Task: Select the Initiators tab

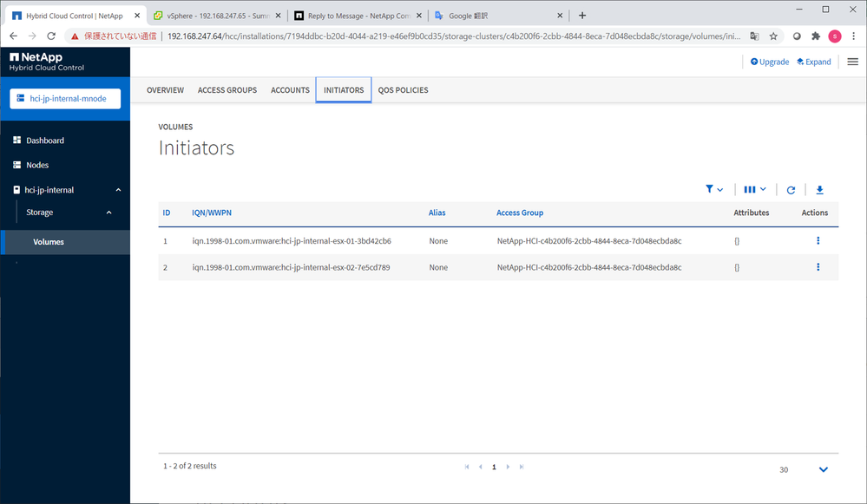Action: click(344, 90)
